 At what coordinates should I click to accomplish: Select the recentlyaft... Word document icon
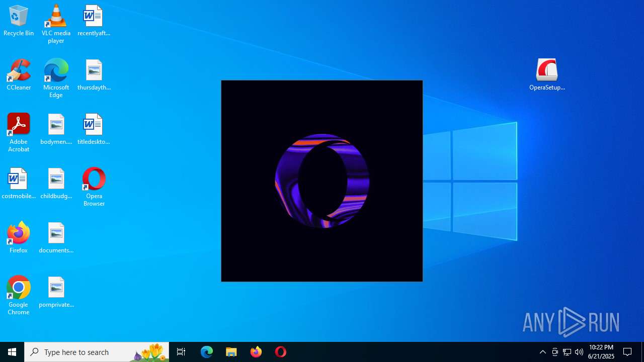pos(94,21)
